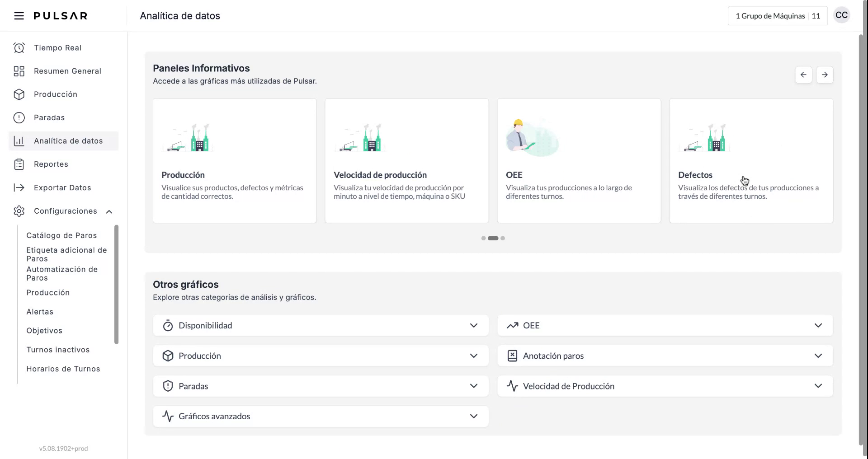Screen dimensions: 868x459
Task: Click the Producción cube icon in sidebar
Action: [x=19, y=94]
